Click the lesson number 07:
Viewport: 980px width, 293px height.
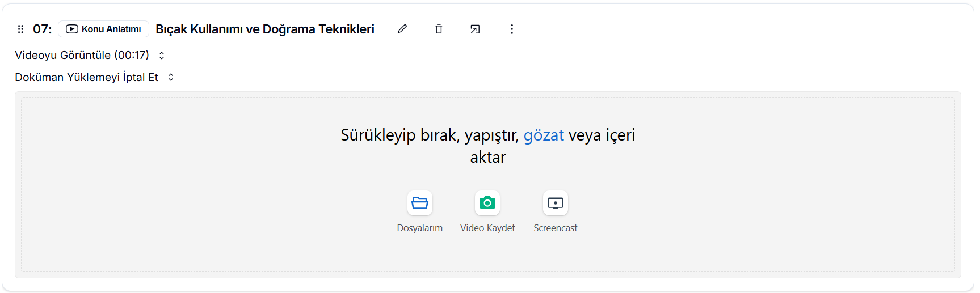(42, 29)
